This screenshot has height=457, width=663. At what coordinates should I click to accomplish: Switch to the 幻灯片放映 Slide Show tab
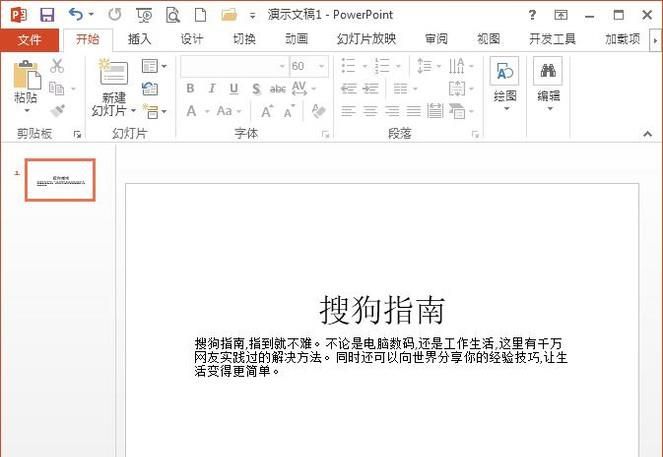tap(366, 39)
